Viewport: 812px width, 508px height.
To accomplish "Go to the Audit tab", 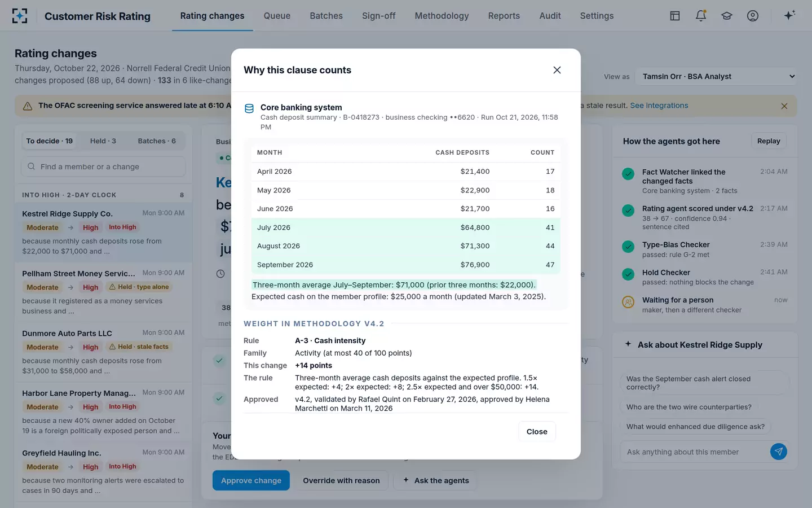I will [550, 16].
